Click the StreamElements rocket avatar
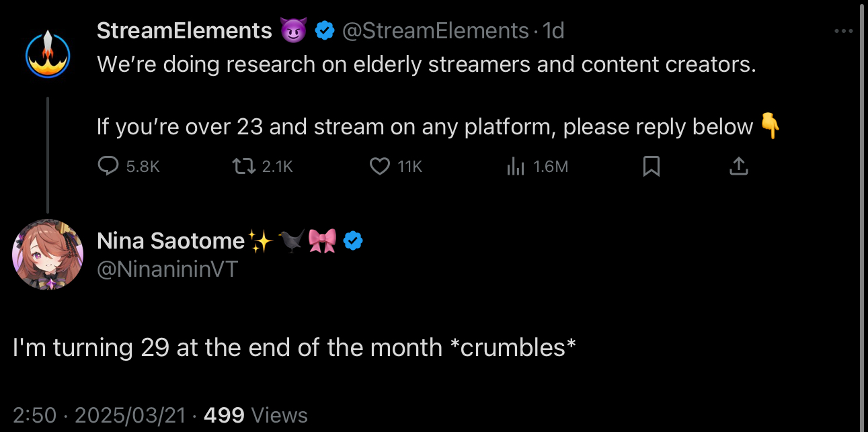The height and width of the screenshot is (432, 868). (x=48, y=54)
